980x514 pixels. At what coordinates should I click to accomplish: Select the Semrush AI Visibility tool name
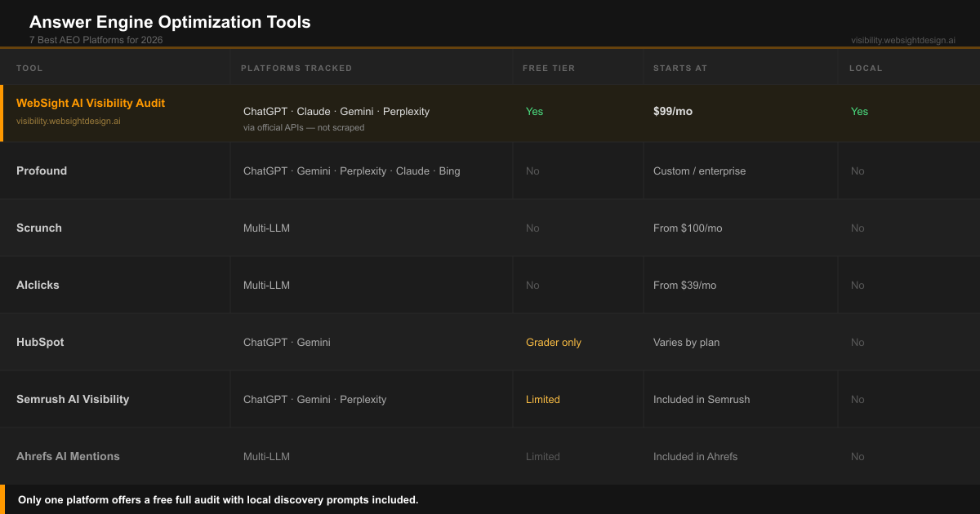(73, 399)
